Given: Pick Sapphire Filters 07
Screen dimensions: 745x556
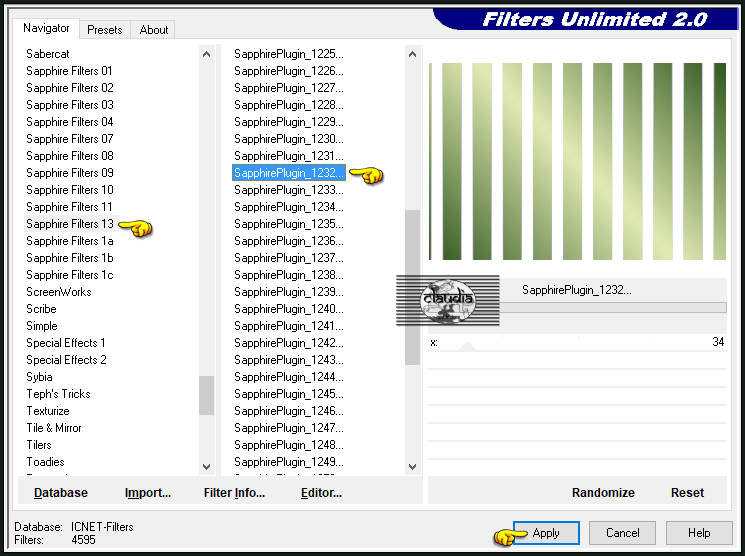Looking at the screenshot, I should coord(70,139).
